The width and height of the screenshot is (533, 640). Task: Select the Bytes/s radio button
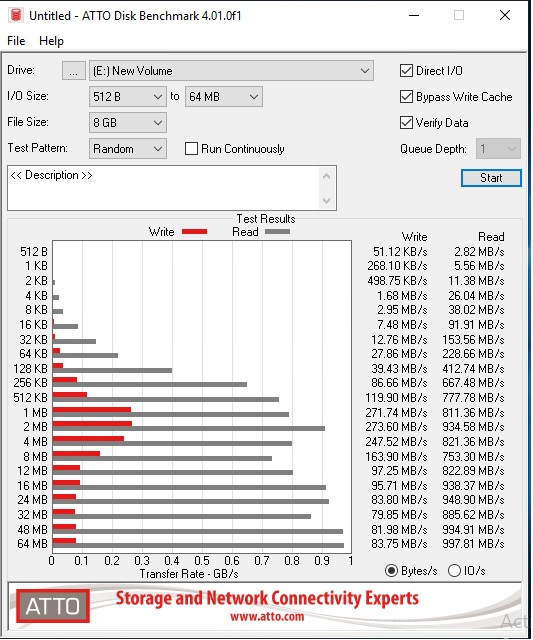pos(391,571)
